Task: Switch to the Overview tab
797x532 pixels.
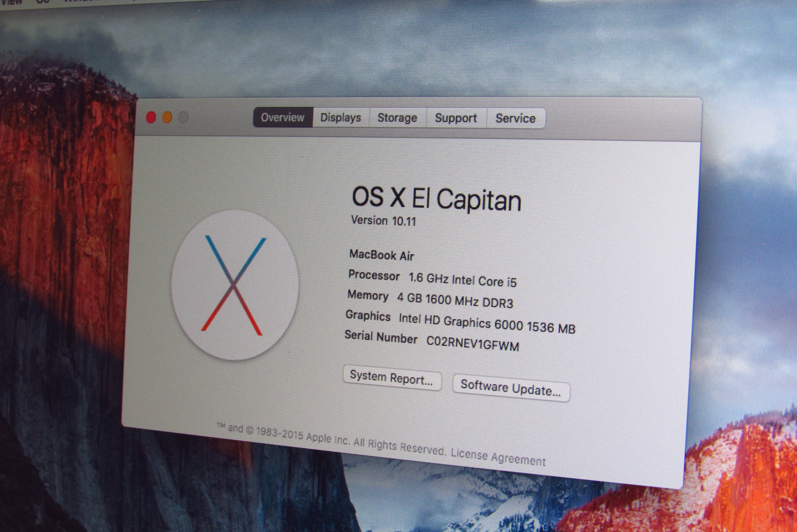Action: coord(283,117)
